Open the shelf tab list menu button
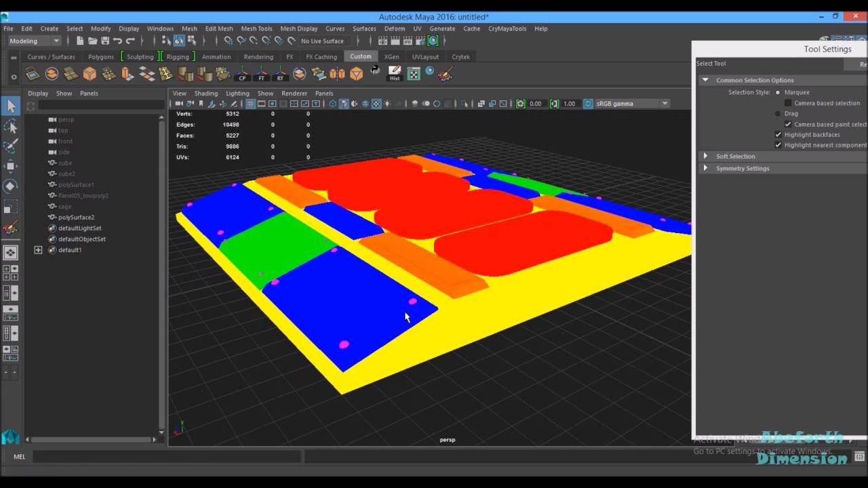The width and height of the screenshot is (868, 488). tap(14, 58)
